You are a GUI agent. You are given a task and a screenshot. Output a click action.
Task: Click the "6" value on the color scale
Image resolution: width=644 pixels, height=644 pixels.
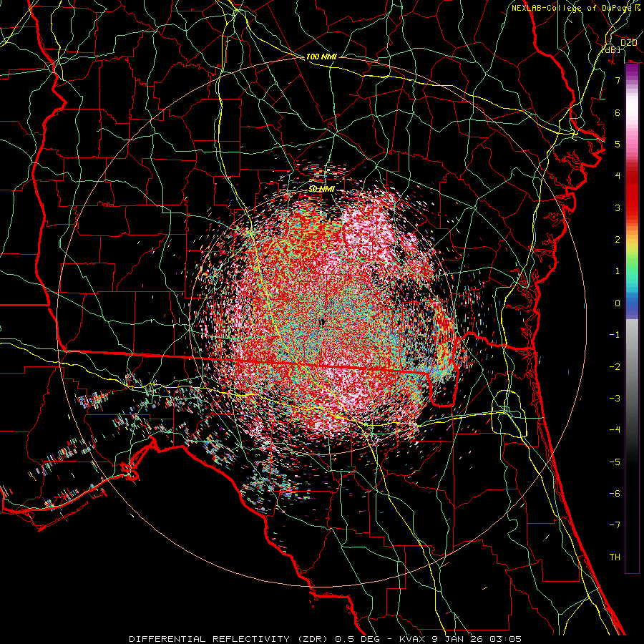coord(618,112)
